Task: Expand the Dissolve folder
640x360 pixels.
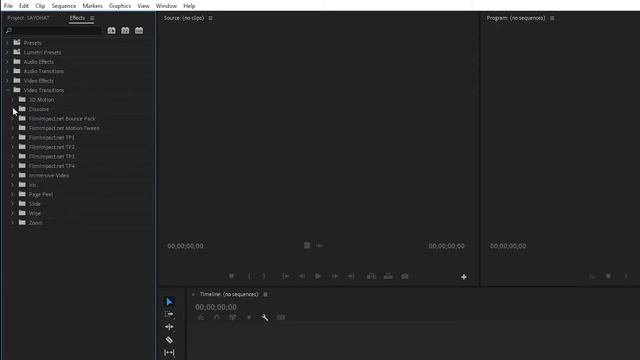Action: [12, 109]
